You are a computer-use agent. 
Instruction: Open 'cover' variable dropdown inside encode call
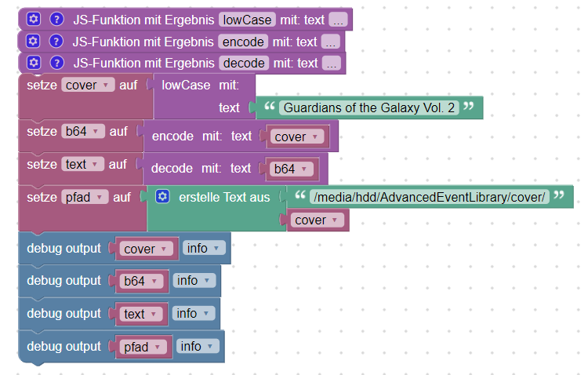pos(297,137)
